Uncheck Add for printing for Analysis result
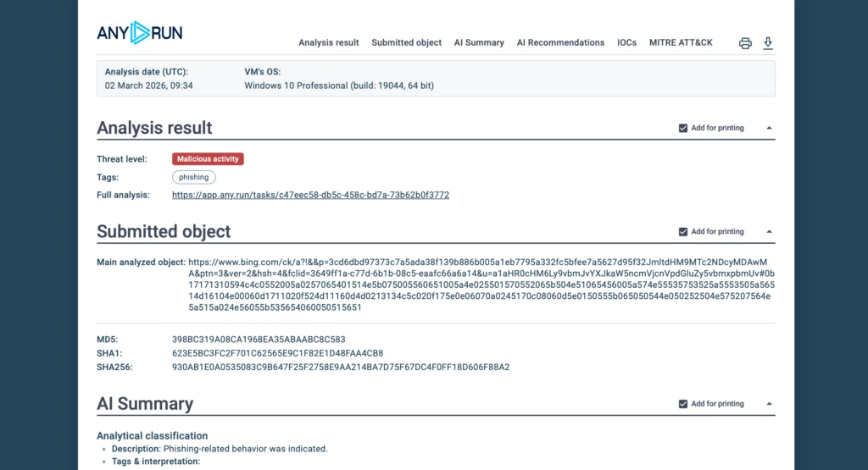The height and width of the screenshot is (470, 868). (x=683, y=128)
